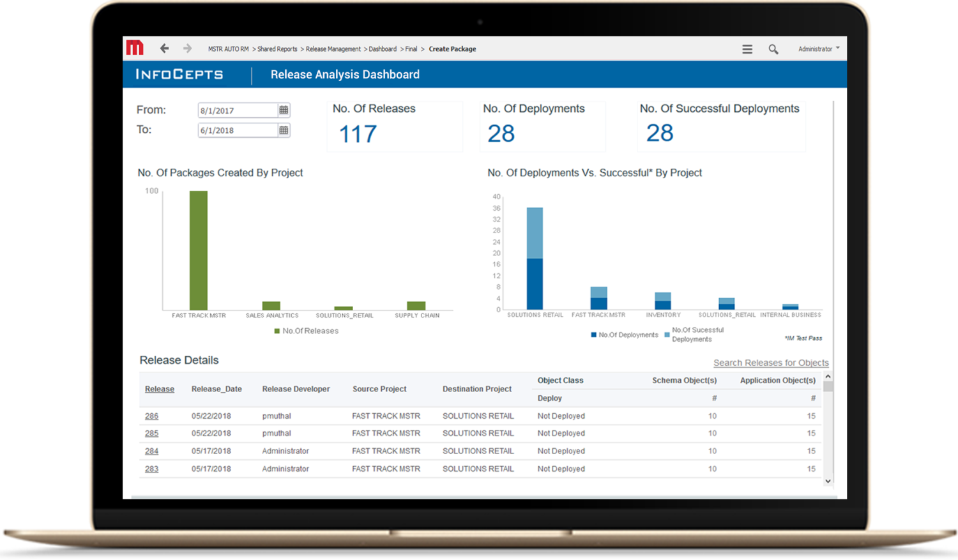Navigate to Release Management breadcrumb

[333, 49]
